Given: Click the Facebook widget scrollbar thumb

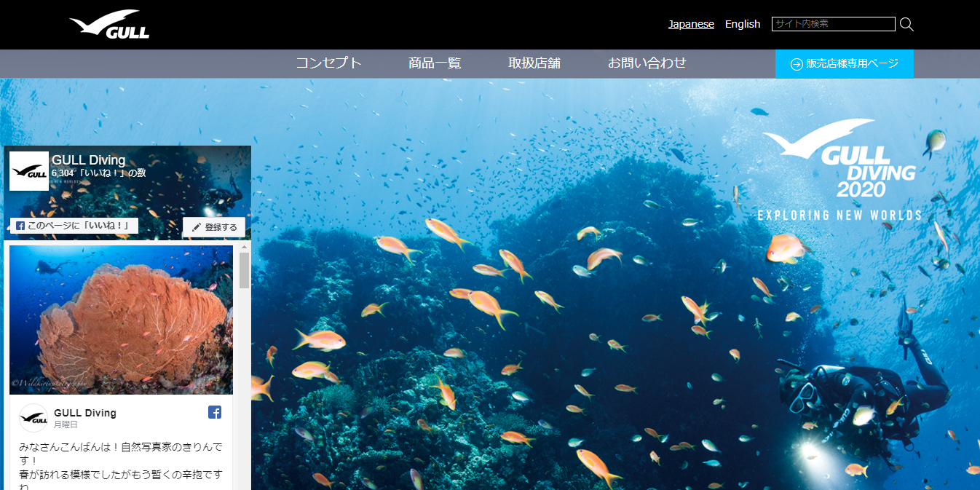Looking at the screenshot, I should (244, 270).
